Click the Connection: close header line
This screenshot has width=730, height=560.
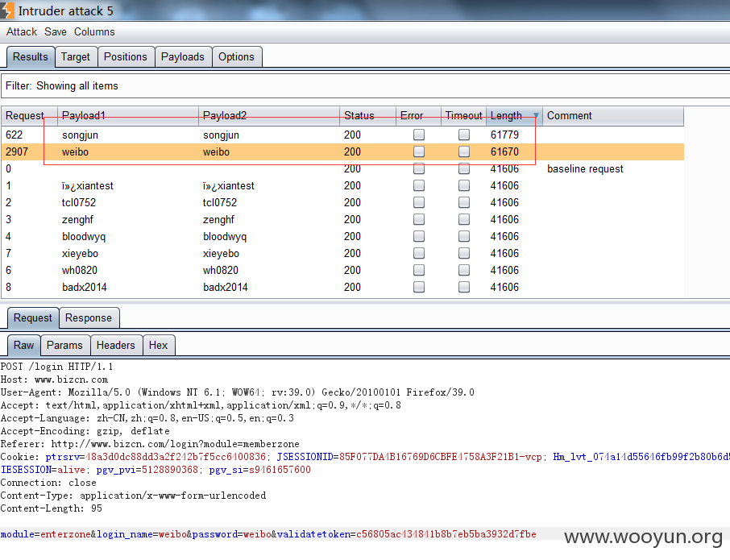pyautogui.click(x=48, y=483)
